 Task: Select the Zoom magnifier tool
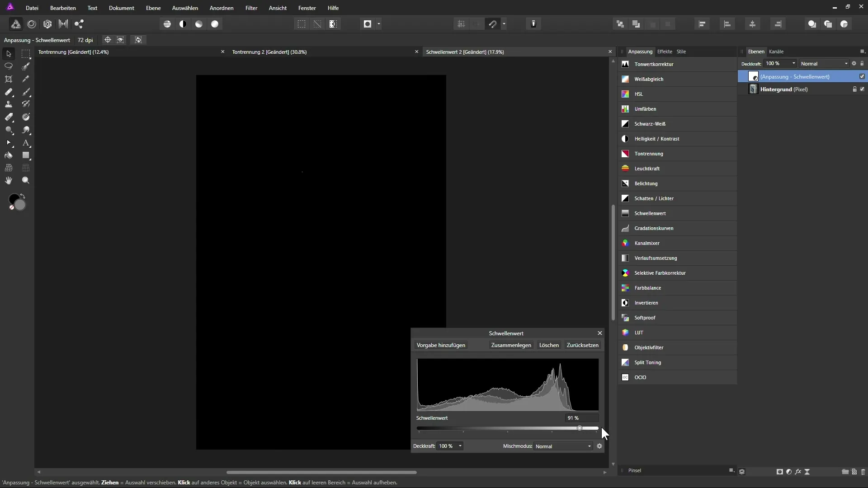coord(26,180)
